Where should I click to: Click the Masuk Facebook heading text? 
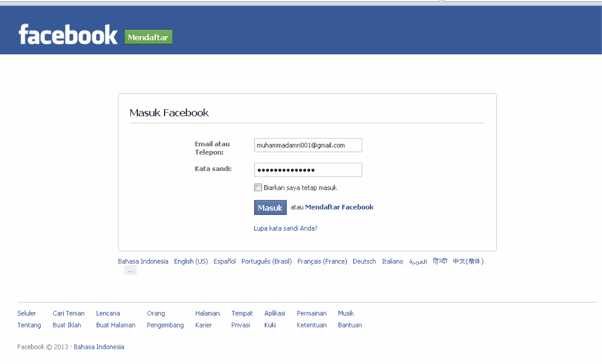(169, 113)
